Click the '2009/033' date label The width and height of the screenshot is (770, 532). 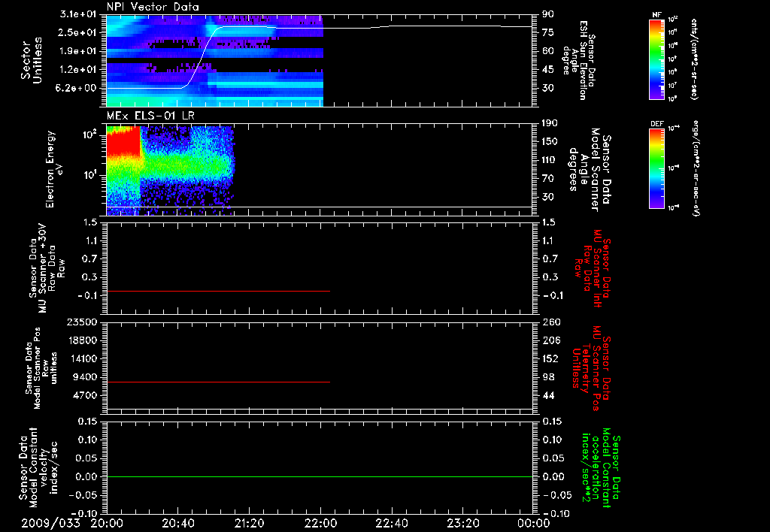point(50,523)
